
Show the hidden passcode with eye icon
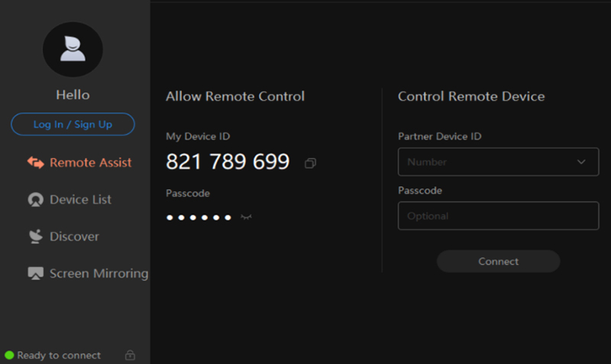pyautogui.click(x=246, y=217)
